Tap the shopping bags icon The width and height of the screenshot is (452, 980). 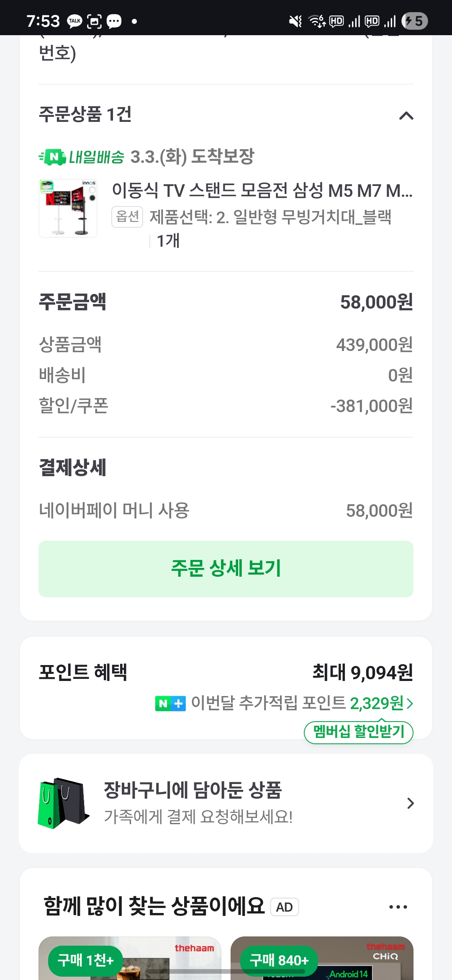pos(63,803)
